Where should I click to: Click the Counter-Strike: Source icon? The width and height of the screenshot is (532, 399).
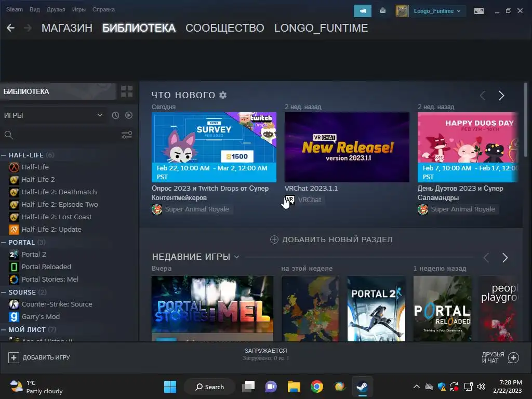[x=14, y=304]
